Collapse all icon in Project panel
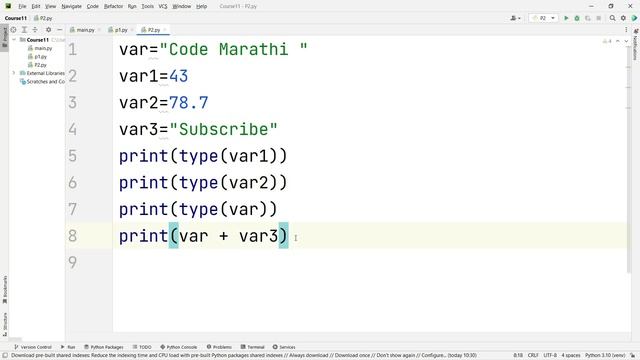Image resolution: width=640 pixels, height=360 pixels. pos(35,30)
